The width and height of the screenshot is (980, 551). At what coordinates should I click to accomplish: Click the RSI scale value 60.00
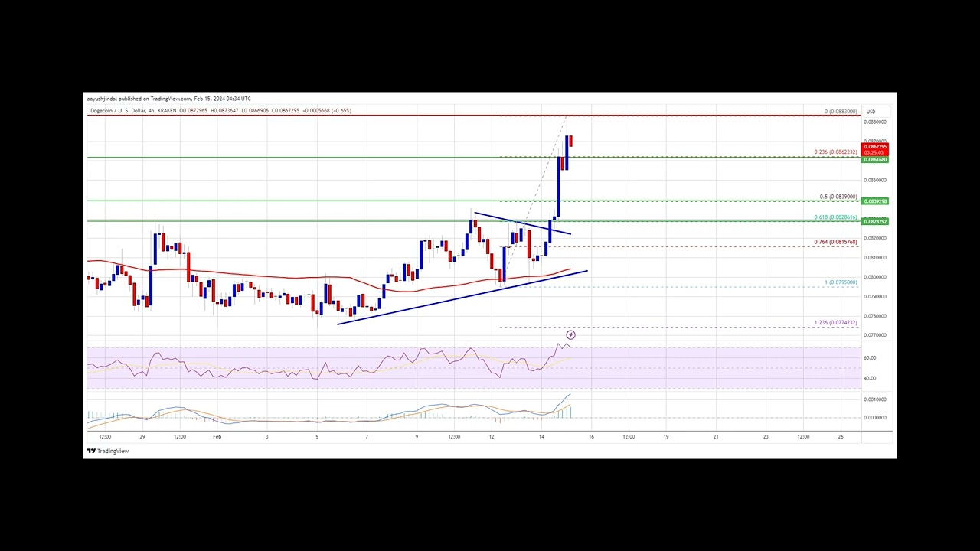pos(871,358)
